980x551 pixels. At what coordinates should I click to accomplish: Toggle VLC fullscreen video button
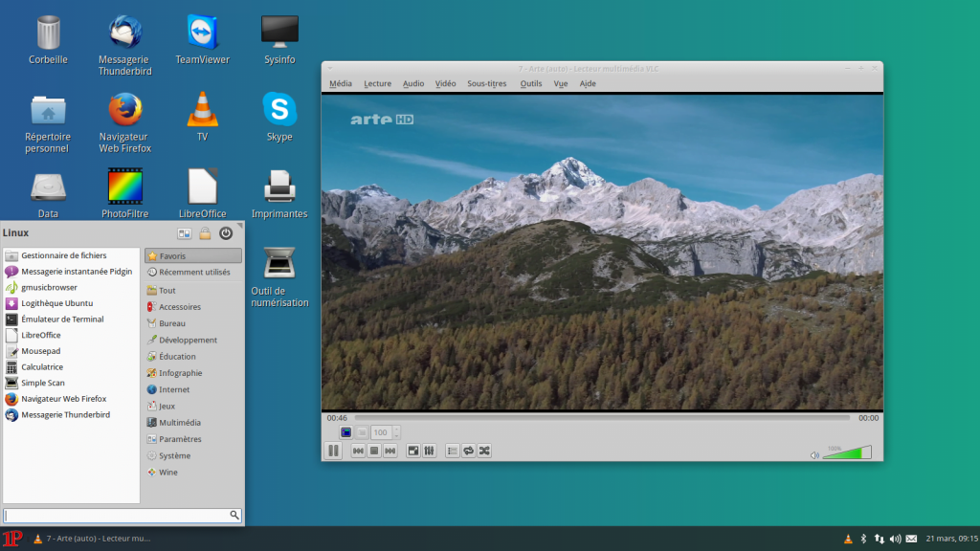tap(413, 451)
